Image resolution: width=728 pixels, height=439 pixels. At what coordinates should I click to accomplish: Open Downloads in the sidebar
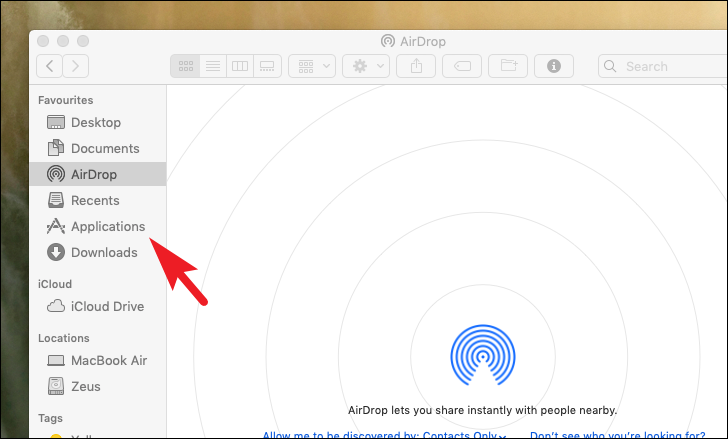coord(98,252)
